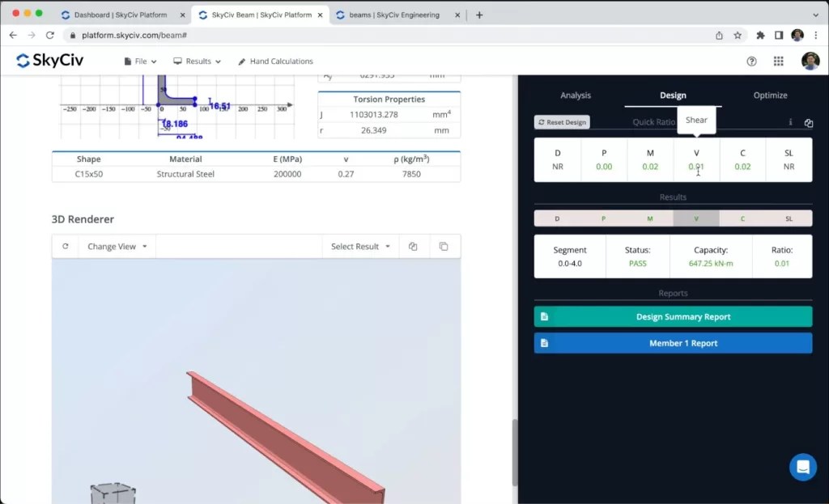Screen dimensions: 829x504
Task: Click the 647.25 kN-m capacity value
Action: (711, 263)
